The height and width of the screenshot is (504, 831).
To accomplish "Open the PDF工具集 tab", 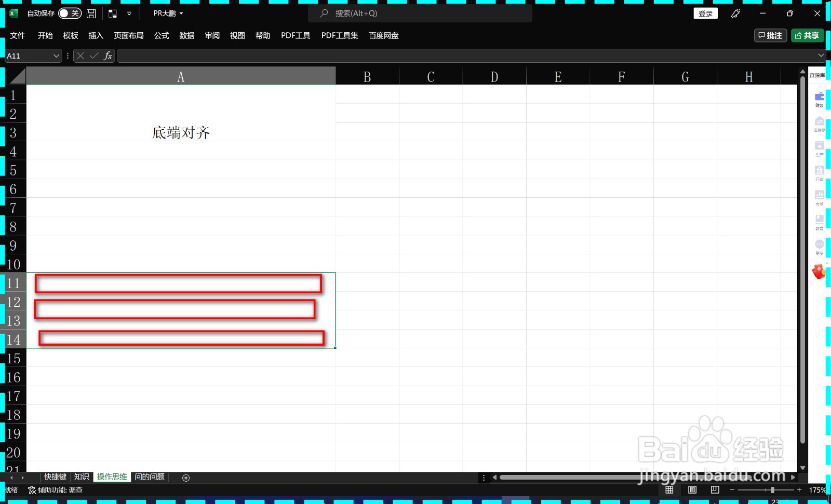I will [340, 35].
